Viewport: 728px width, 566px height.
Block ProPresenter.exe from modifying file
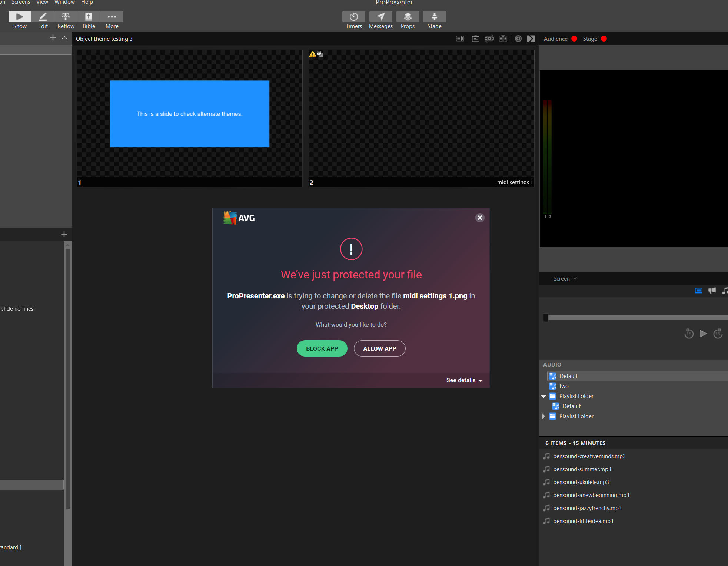pos(322,348)
